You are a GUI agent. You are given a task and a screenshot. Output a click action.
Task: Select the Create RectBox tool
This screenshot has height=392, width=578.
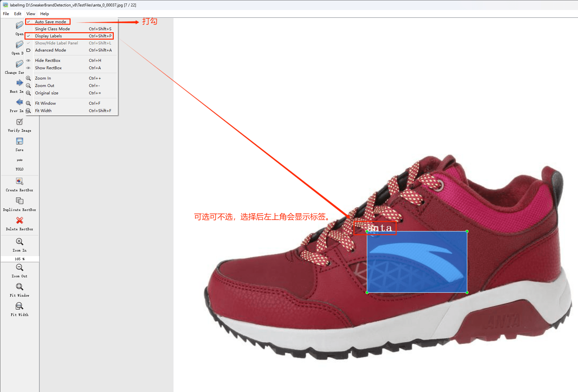point(20,181)
